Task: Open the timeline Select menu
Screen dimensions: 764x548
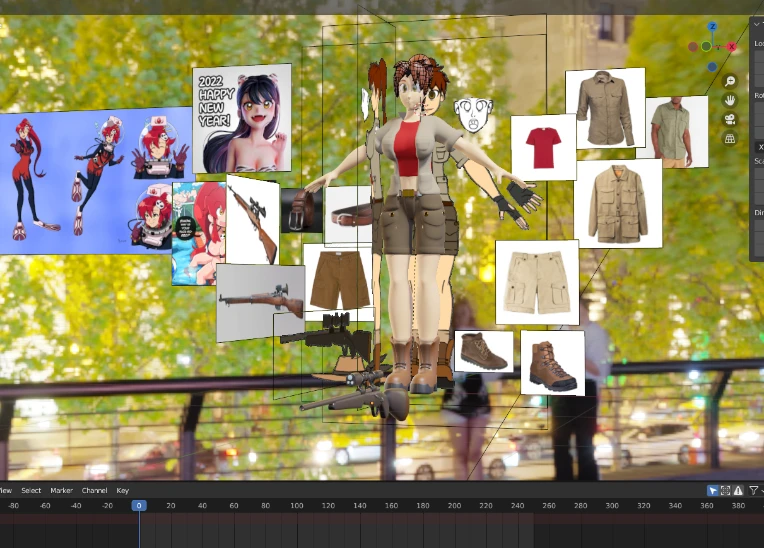Action: 31,491
